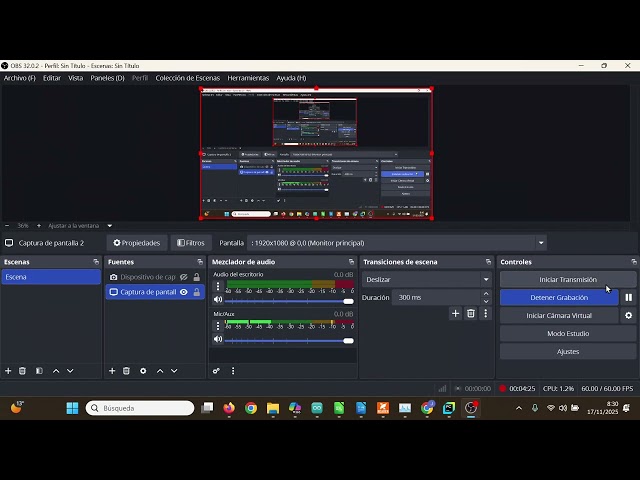Open scene filters icon in Escenas panel

click(39, 371)
